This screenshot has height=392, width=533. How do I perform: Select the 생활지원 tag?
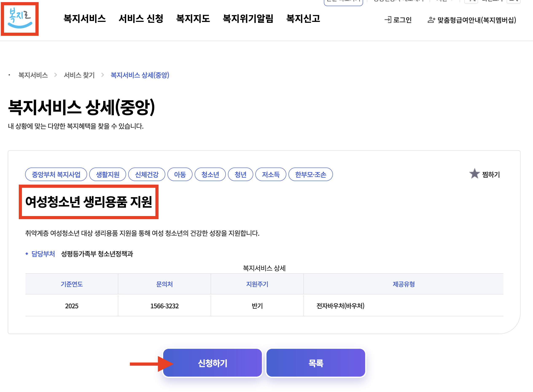pos(108,175)
